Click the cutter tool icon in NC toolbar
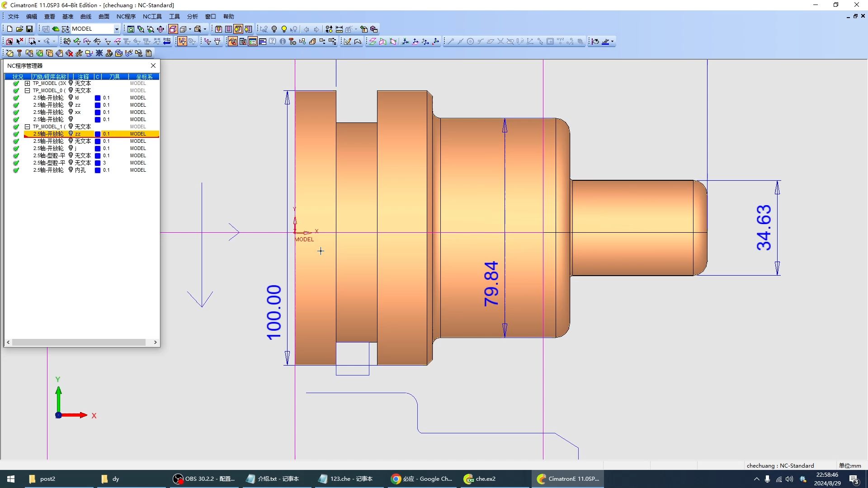This screenshot has height=488, width=868. point(19,53)
